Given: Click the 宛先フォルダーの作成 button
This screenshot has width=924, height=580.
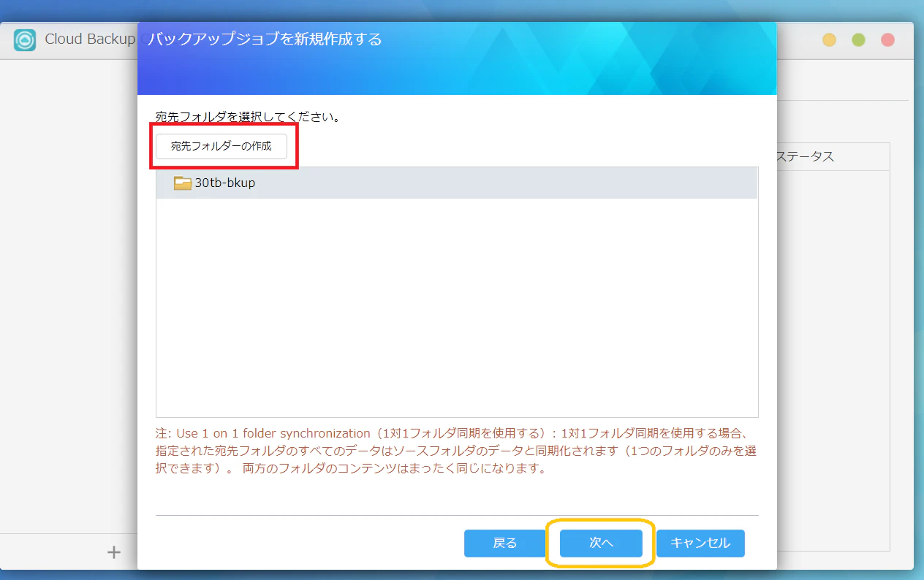Looking at the screenshot, I should 221,146.
